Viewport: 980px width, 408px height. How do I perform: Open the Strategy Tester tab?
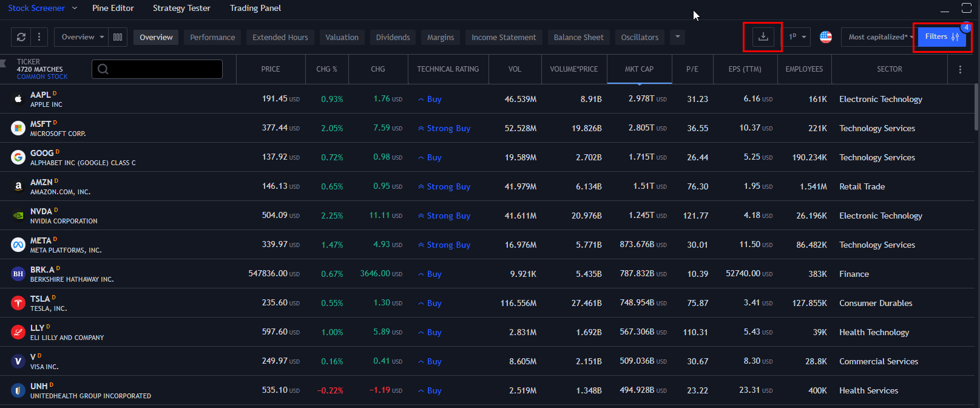coord(181,8)
